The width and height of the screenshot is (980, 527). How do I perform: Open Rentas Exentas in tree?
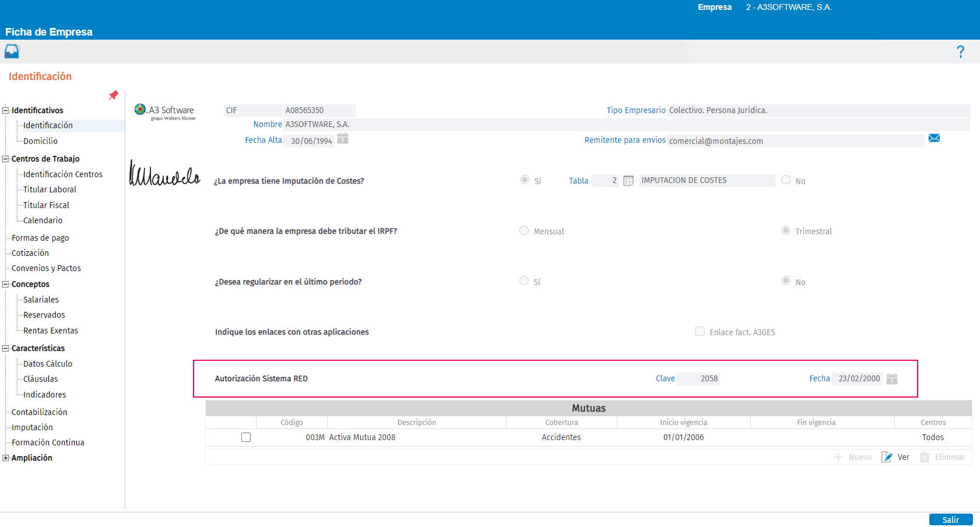[x=51, y=331]
